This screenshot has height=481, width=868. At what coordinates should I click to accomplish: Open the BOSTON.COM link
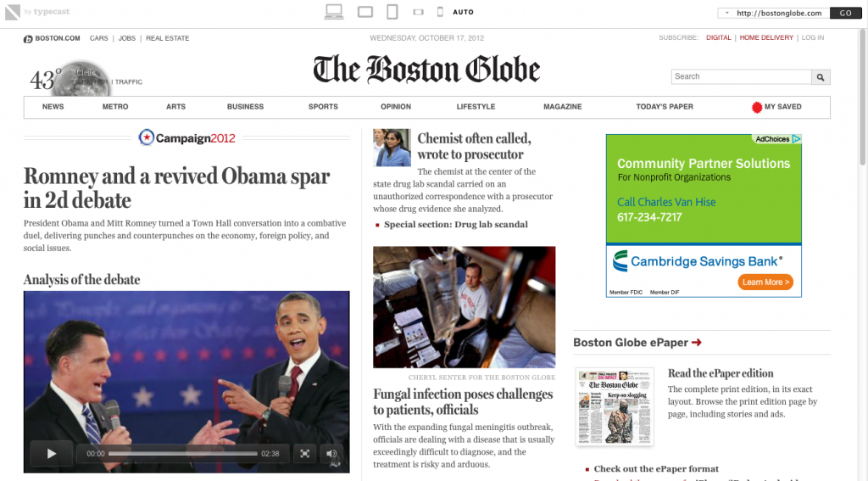(52, 38)
